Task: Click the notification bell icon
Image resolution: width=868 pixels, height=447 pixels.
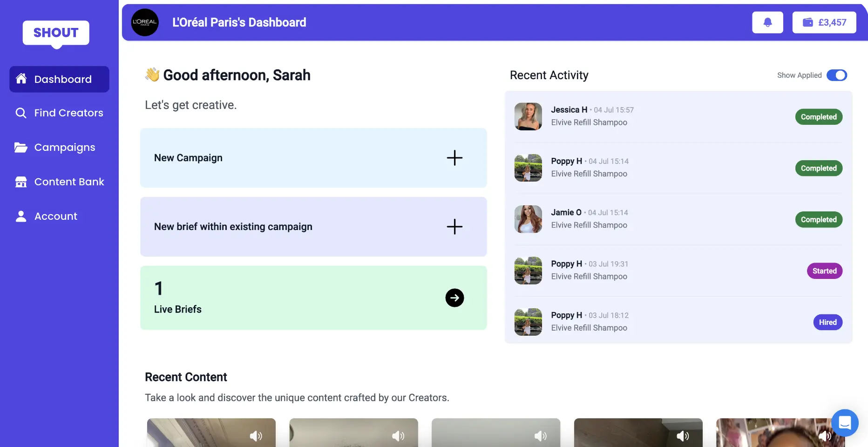Action: [x=767, y=22]
